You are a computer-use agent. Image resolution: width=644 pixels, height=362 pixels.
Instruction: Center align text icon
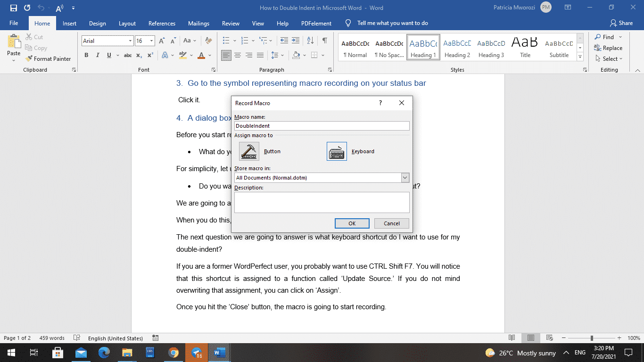tap(238, 55)
